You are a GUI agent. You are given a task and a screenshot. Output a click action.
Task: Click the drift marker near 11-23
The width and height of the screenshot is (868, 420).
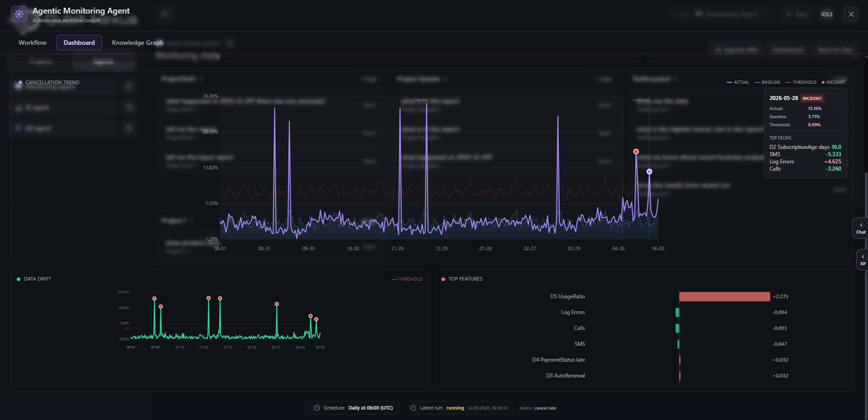point(208,298)
